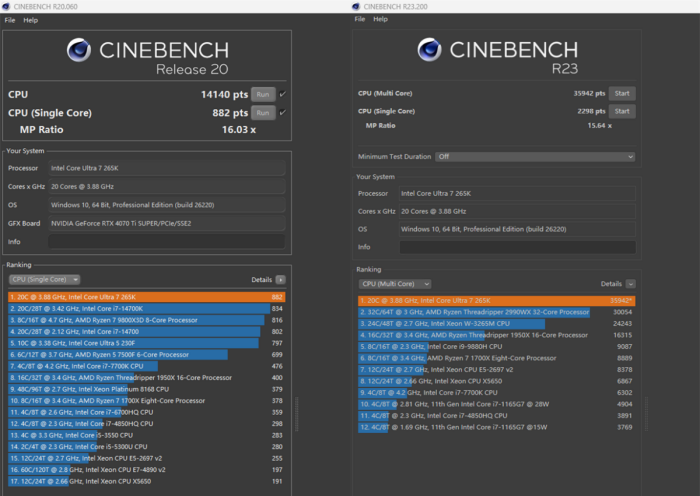This screenshot has height=496, width=700.
Task: Click the Cinebench Release 20 sphere logo
Action: [79, 50]
